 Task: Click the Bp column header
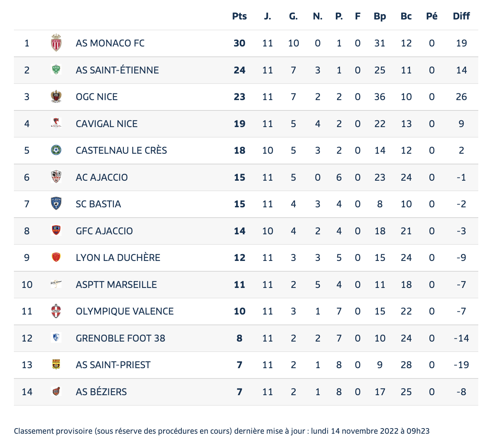pos(380,16)
